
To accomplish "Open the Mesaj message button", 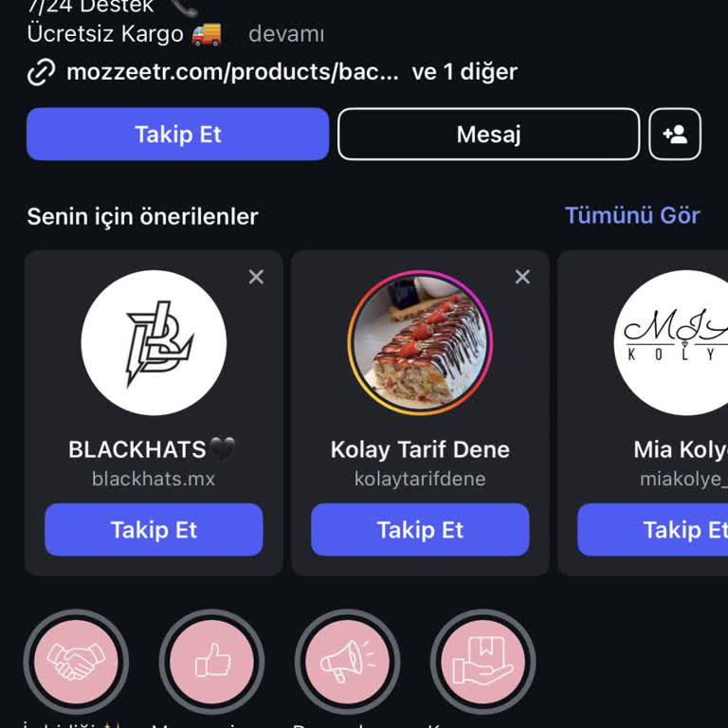I will click(x=488, y=135).
